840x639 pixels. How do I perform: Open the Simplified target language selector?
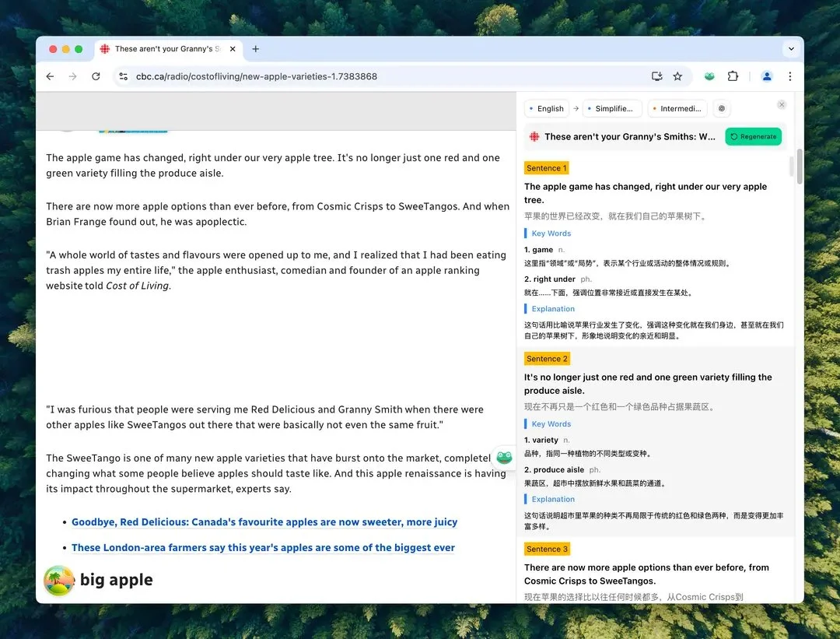(612, 109)
